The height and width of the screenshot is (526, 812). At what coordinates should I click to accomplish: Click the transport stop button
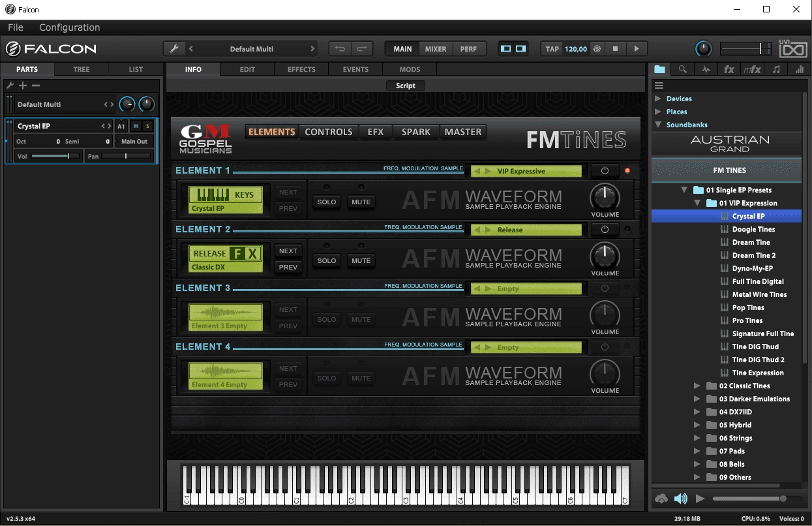pos(615,49)
